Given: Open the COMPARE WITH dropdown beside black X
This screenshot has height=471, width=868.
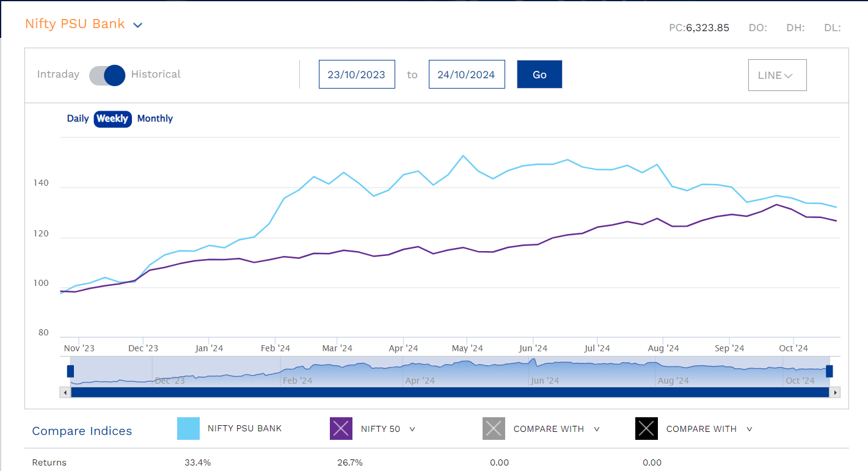Looking at the screenshot, I should [x=749, y=429].
